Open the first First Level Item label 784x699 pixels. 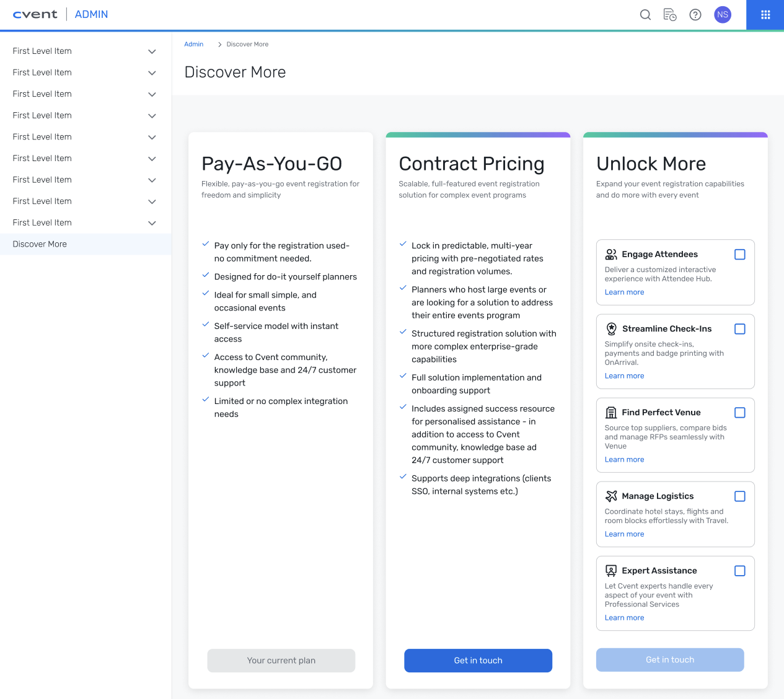point(42,51)
